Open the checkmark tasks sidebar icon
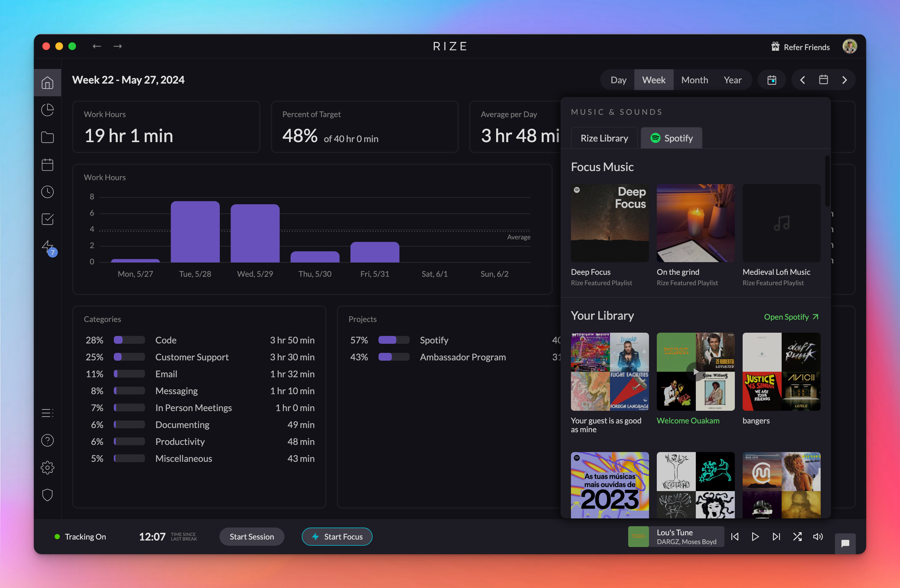 tap(47, 219)
